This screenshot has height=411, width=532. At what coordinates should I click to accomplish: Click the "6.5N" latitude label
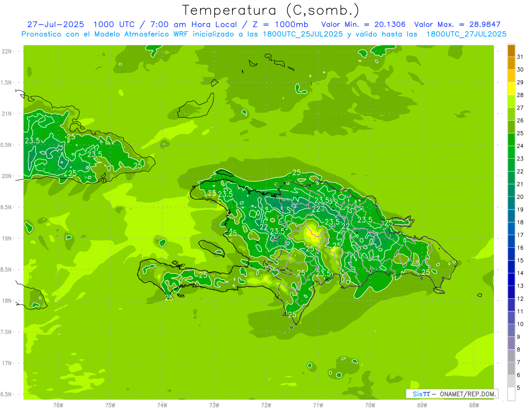7,394
